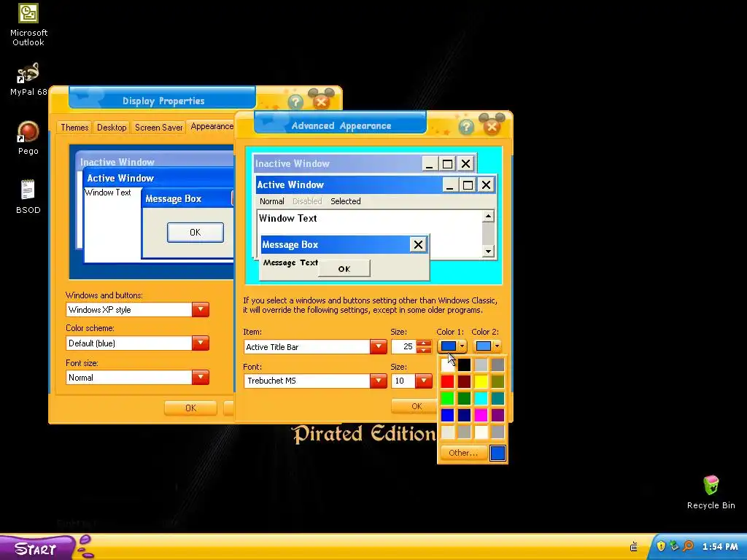Select the Pego desktop shortcut
The image size is (747, 560).
click(x=28, y=138)
